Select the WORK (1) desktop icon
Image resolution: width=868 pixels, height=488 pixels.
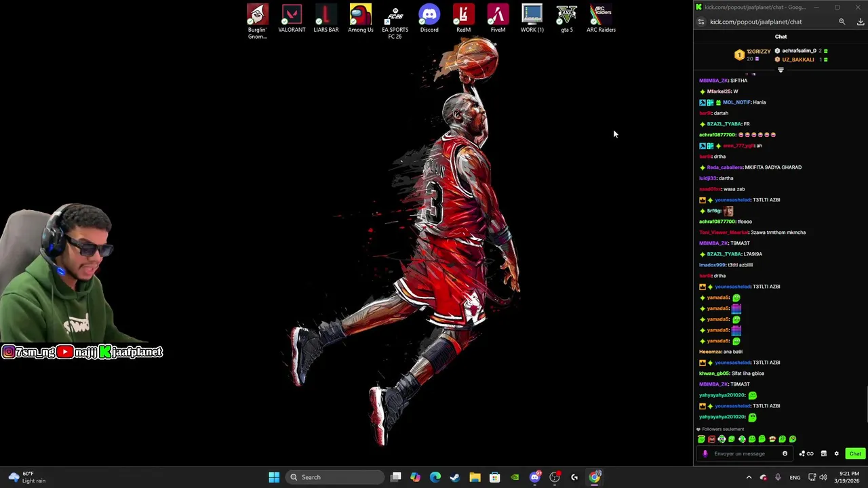click(x=532, y=19)
